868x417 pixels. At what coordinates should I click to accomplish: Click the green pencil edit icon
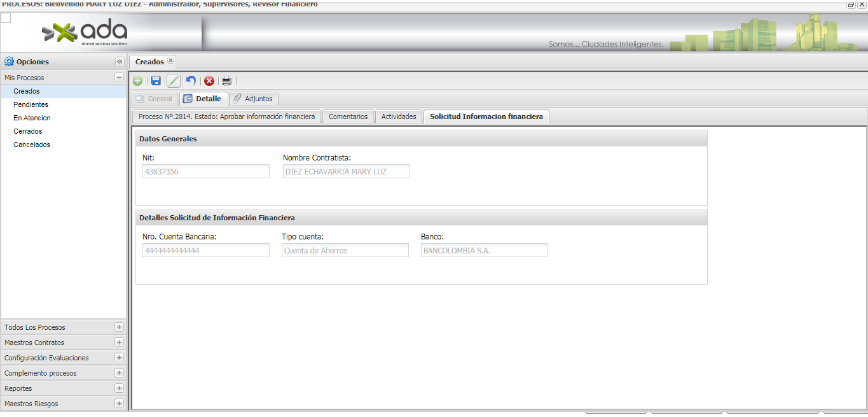coord(174,81)
